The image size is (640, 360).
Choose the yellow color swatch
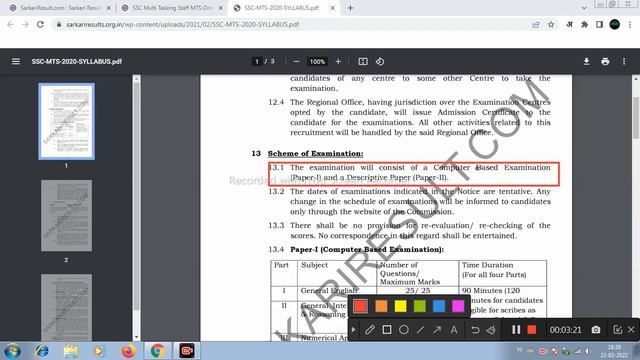(x=400, y=306)
